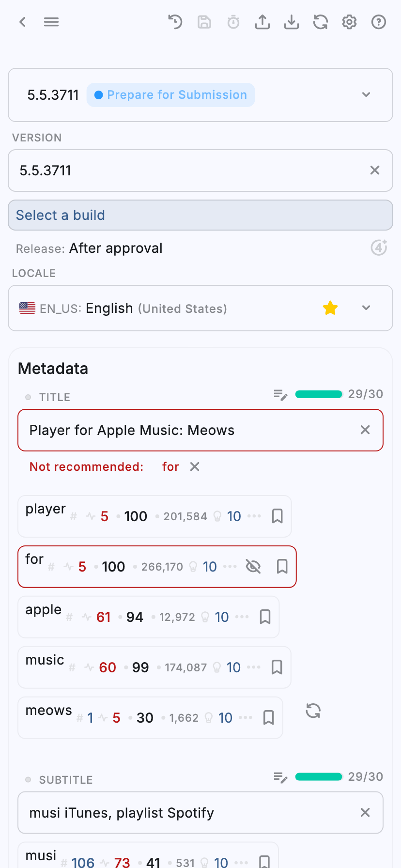Click the TITLE character count progress bar
Screen dimensions: 401x868
point(318,394)
